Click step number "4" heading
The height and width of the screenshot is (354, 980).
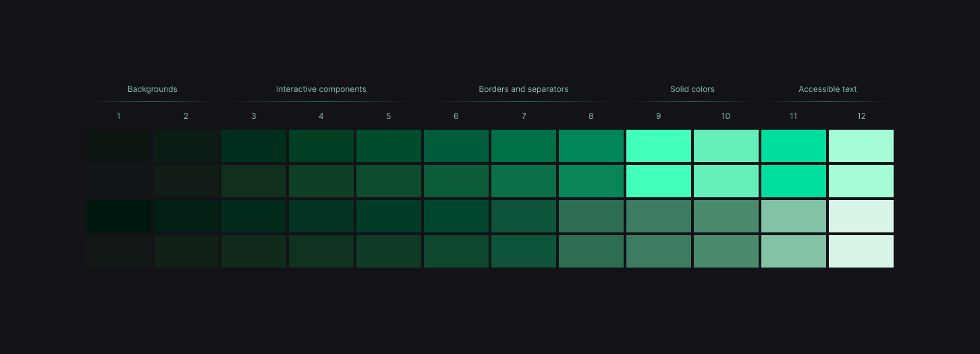[321, 116]
